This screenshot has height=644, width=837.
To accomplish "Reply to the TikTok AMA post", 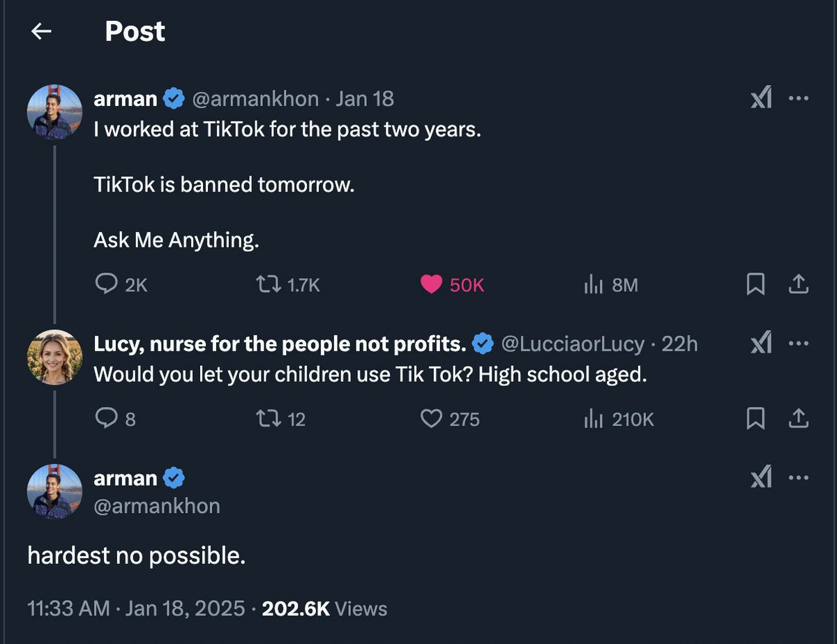I will [x=105, y=284].
